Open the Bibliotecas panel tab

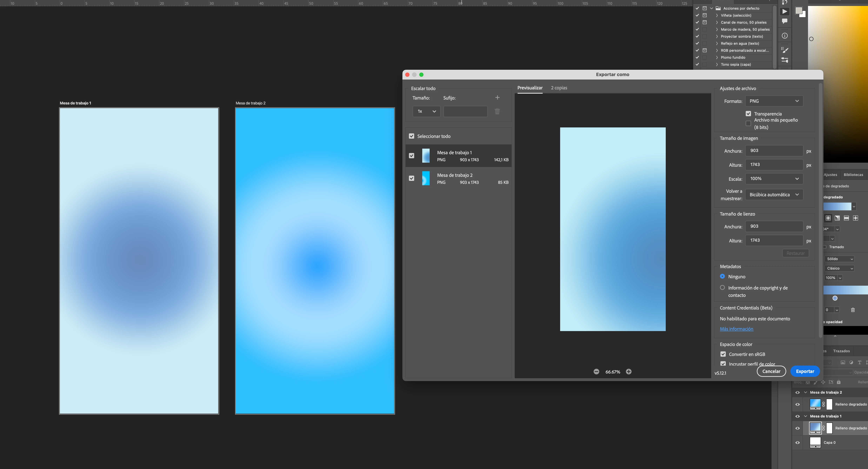coord(853,175)
